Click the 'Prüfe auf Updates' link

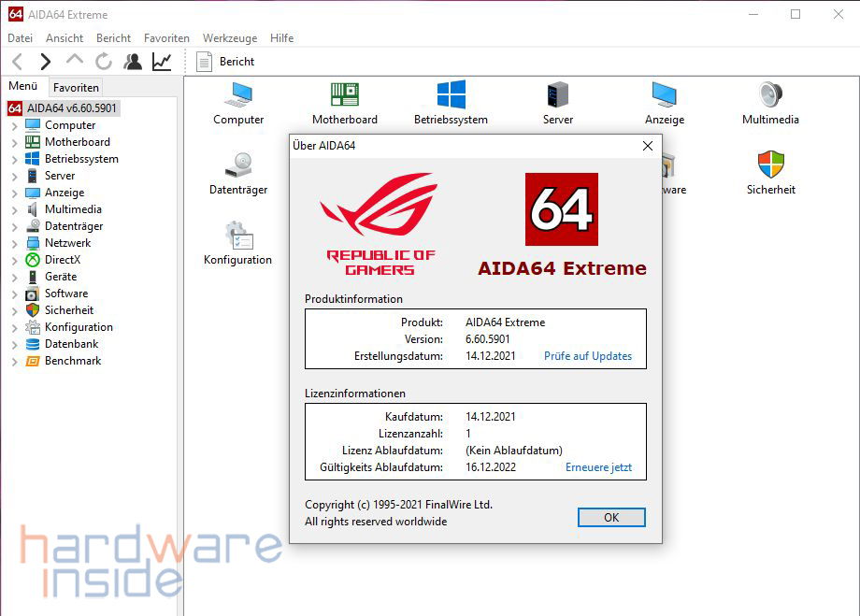[x=588, y=356]
